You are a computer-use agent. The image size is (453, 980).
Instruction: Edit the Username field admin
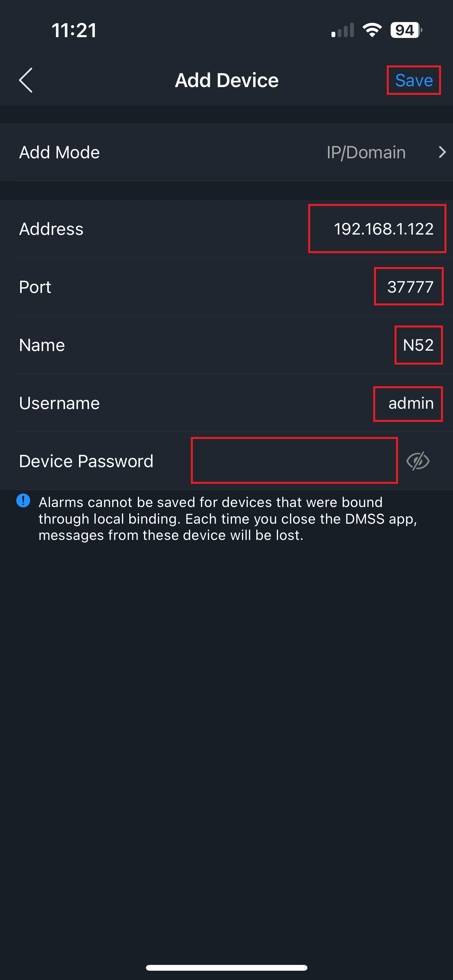pos(410,403)
